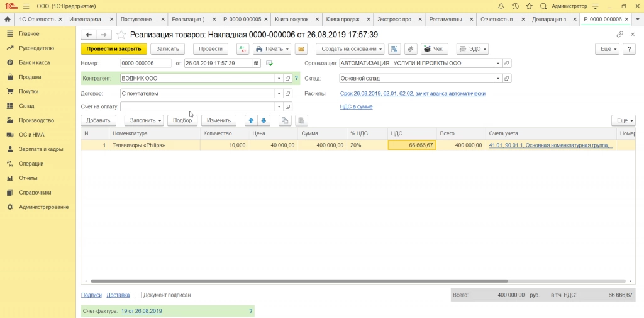The height and width of the screenshot is (318, 644).
Task: Open global search magnifier icon
Action: tap(543, 6)
